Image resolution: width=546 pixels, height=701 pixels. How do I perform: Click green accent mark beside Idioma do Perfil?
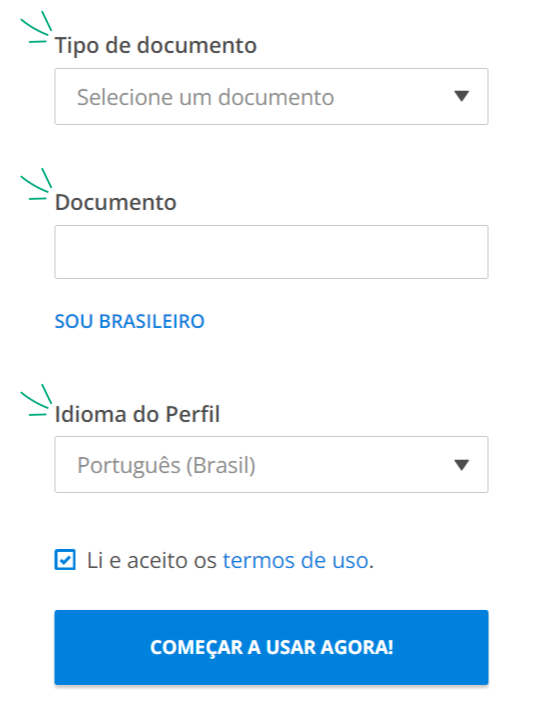point(36,400)
